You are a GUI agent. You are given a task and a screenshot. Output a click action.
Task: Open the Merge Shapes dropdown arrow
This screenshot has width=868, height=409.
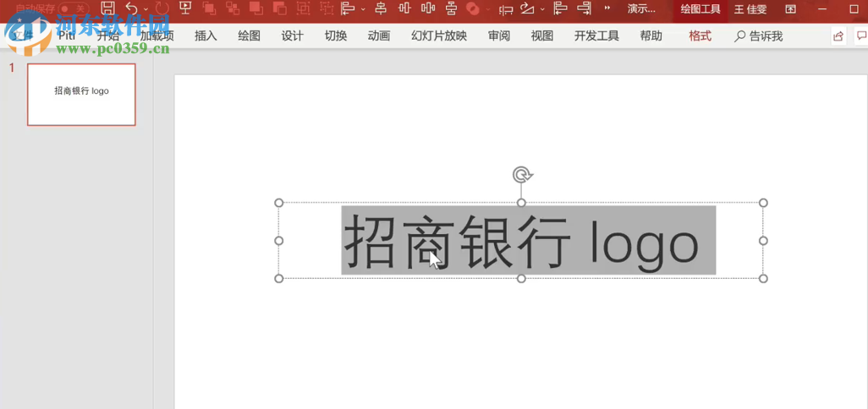coord(487,8)
